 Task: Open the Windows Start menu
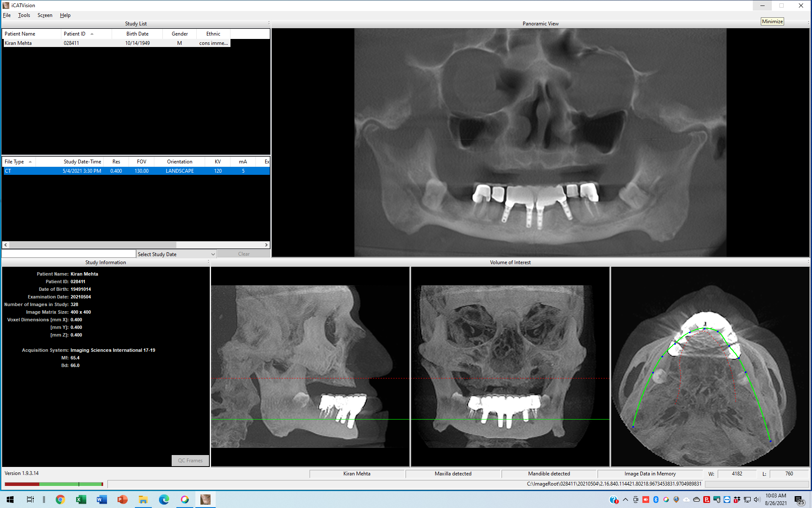tap(10, 500)
